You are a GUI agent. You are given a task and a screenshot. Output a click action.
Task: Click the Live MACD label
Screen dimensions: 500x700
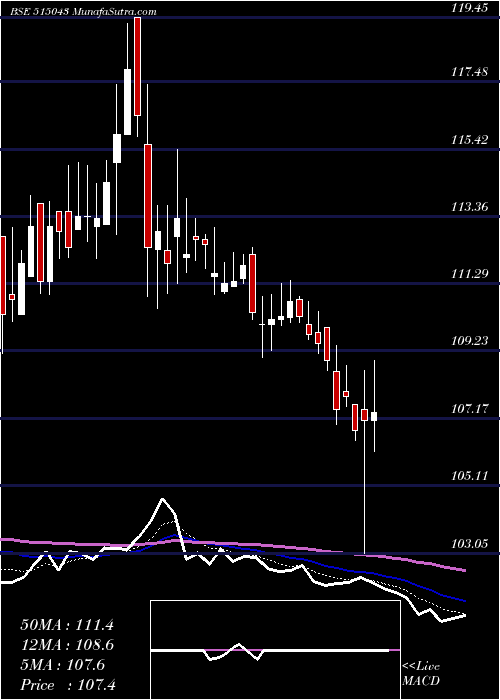coord(421,674)
